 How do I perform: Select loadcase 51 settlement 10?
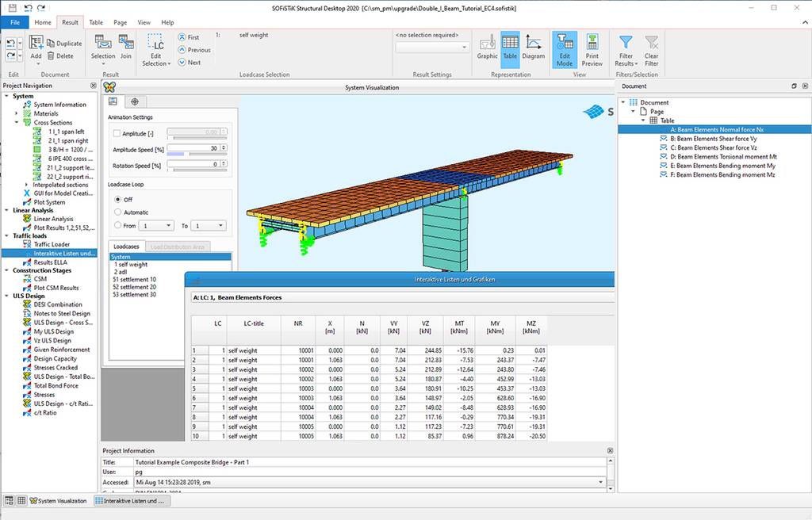pyautogui.click(x=134, y=279)
